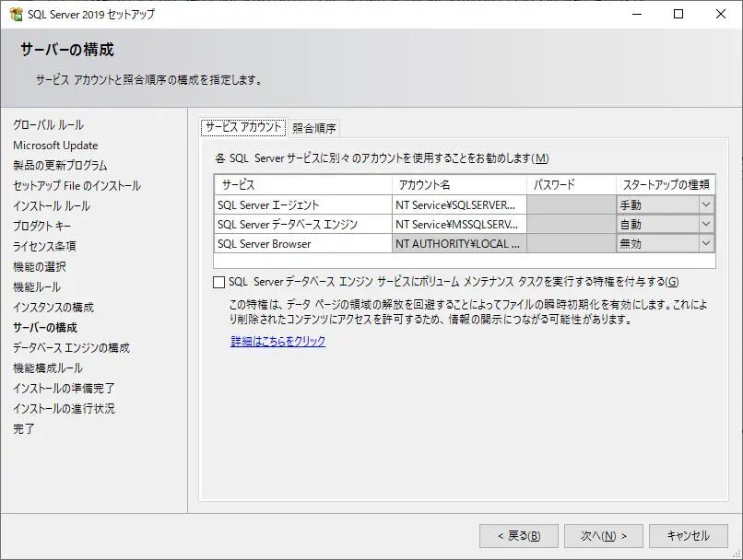Viewport: 743px width, 560px height.
Task: Click インスタンスの構成 in the step list
Action: [53, 308]
